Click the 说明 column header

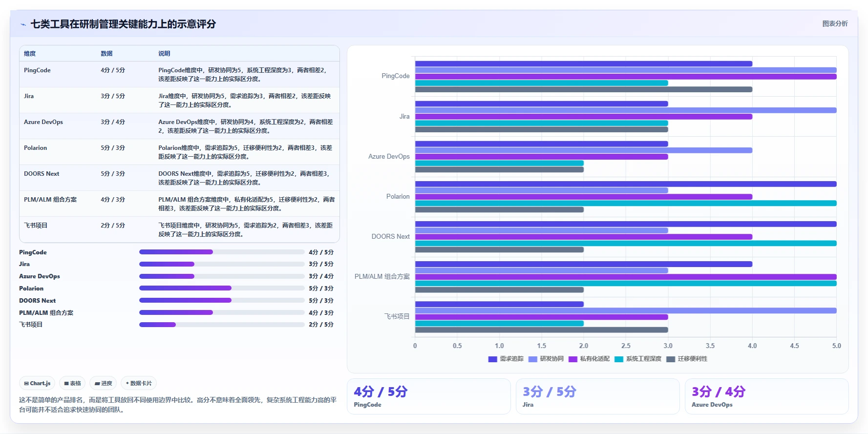[164, 54]
